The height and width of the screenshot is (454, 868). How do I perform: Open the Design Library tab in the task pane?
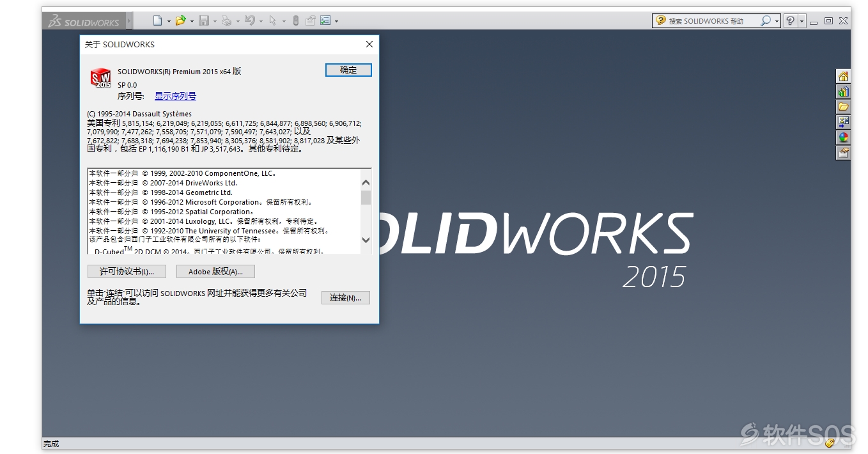(843, 91)
